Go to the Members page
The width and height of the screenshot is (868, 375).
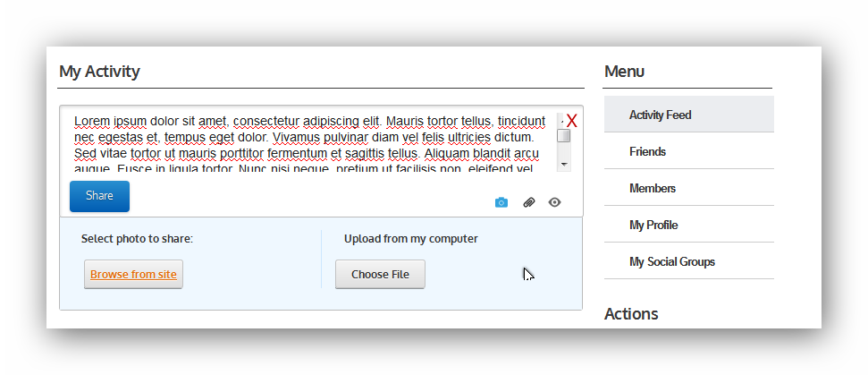tap(688, 187)
